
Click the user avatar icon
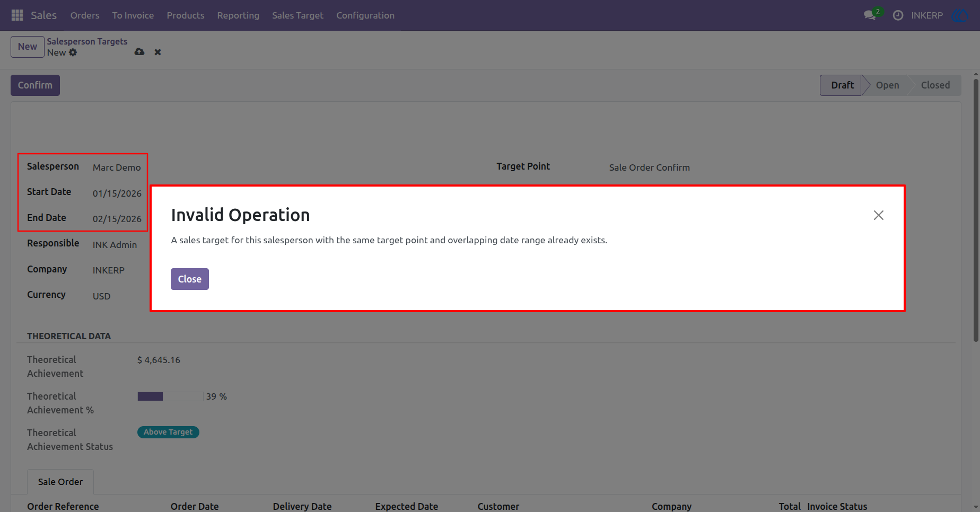960,15
